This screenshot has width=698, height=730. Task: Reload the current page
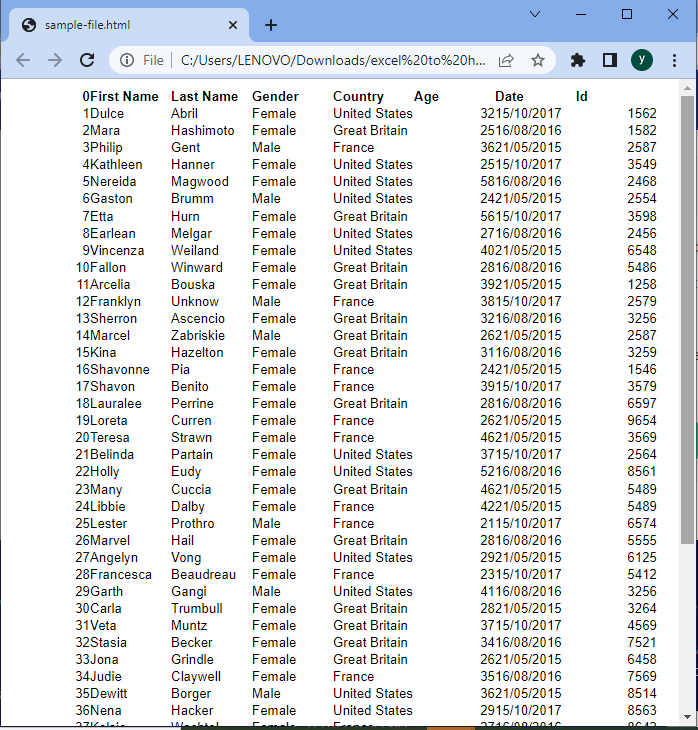[x=87, y=60]
